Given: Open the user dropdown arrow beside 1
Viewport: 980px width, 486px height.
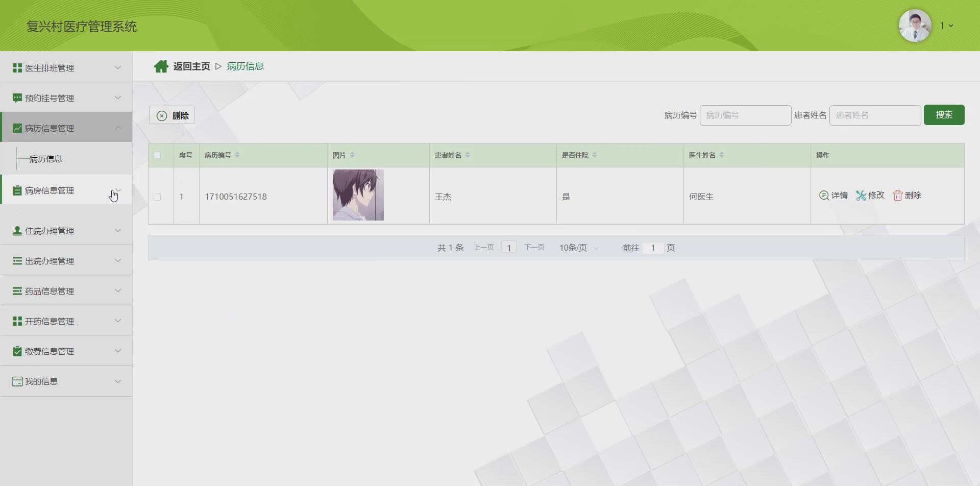Looking at the screenshot, I should point(951,26).
